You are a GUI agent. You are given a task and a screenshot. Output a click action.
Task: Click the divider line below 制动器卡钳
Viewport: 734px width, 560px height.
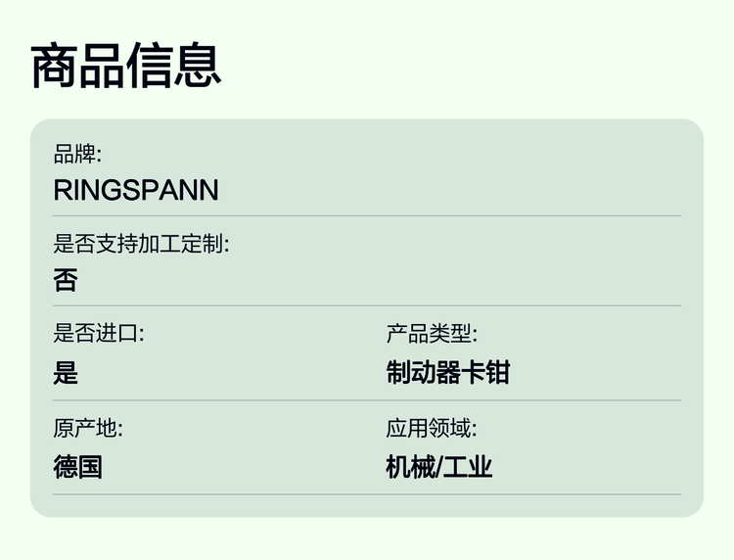coord(533,400)
